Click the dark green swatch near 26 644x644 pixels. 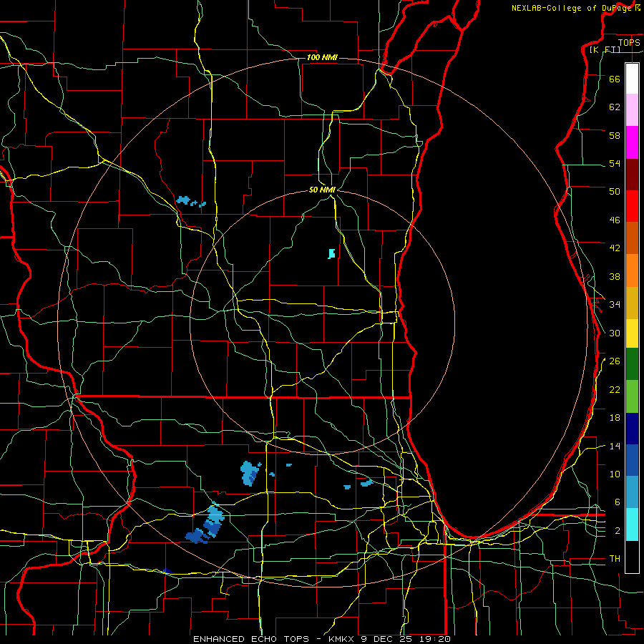(632, 364)
